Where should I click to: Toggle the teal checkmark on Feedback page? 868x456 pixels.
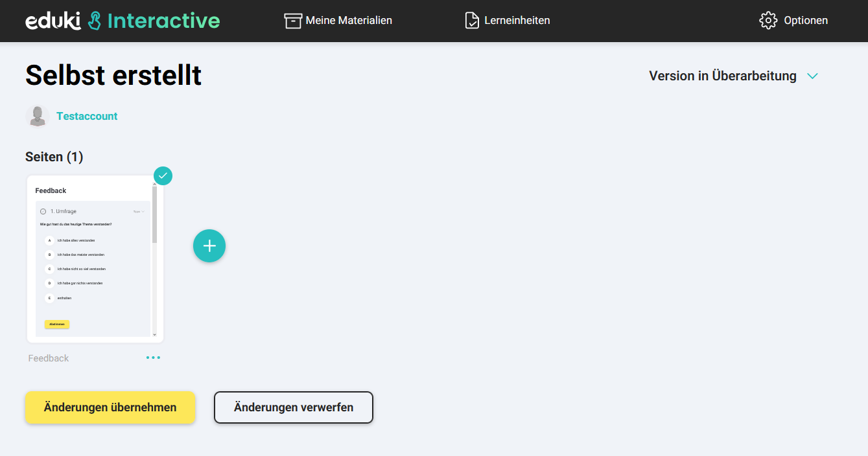tap(163, 176)
